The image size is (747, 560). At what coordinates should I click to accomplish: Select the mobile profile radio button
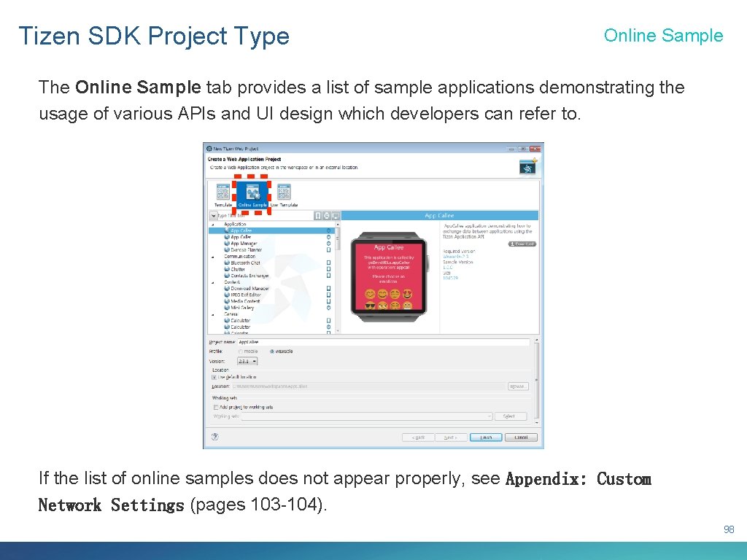tap(241, 351)
